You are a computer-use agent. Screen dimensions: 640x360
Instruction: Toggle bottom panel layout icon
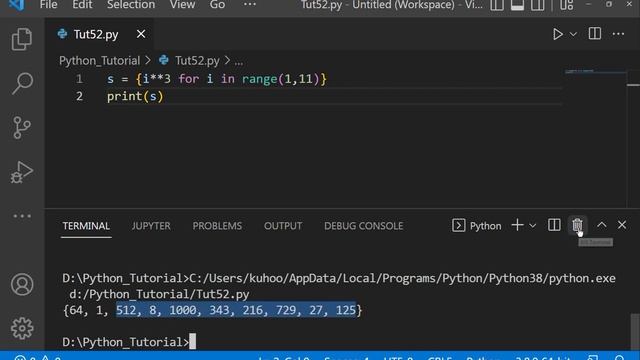pyautogui.click(x=517, y=5)
